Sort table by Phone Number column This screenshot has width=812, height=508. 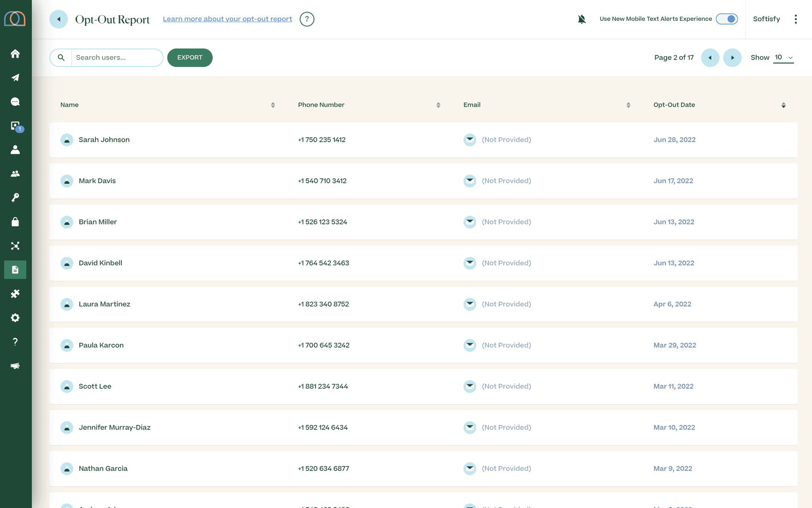click(x=438, y=105)
